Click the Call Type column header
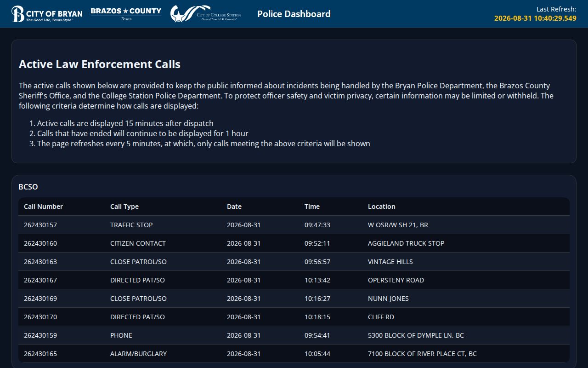 (124, 207)
